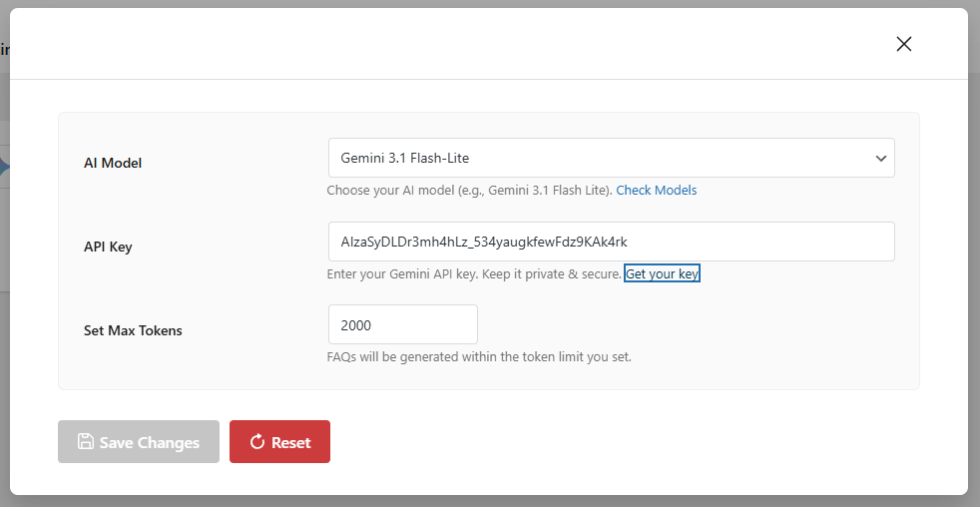980x507 pixels.
Task: Click into the API Key input field
Action: point(611,242)
